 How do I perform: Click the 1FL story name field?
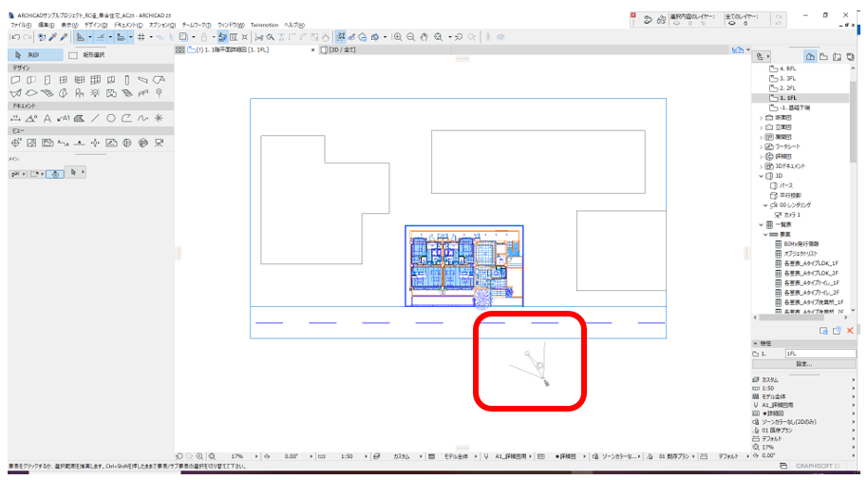click(x=820, y=353)
